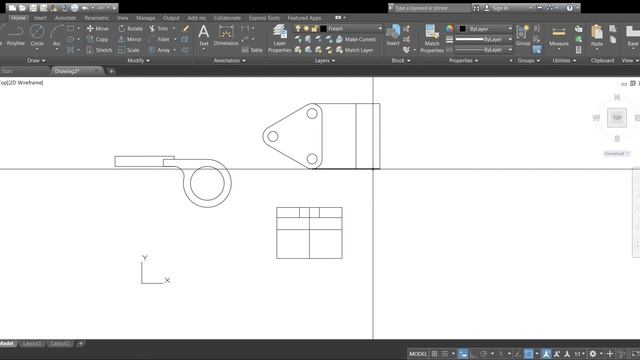Activate the Fillet tool
The height and width of the screenshot is (360, 640).
tap(159, 39)
